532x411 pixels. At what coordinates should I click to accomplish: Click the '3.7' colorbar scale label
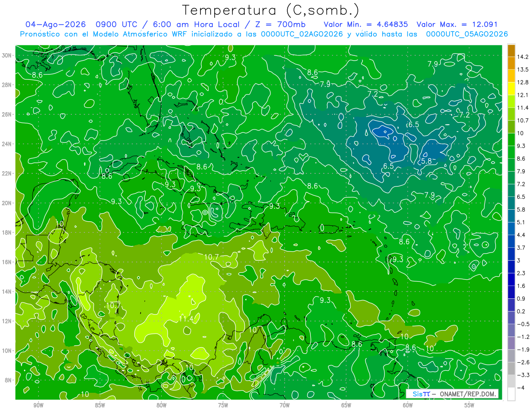point(522,247)
